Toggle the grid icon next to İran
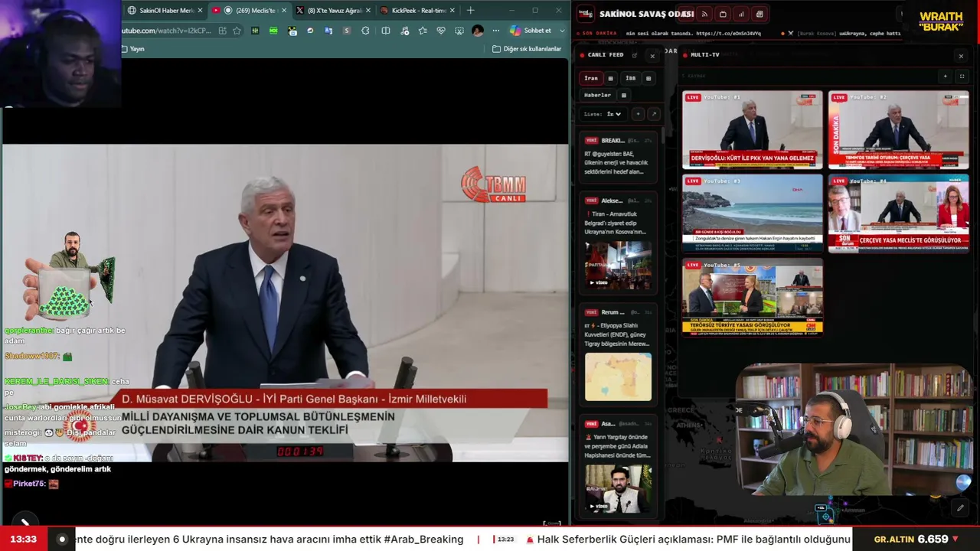Image resolution: width=980 pixels, height=551 pixels. (x=610, y=78)
